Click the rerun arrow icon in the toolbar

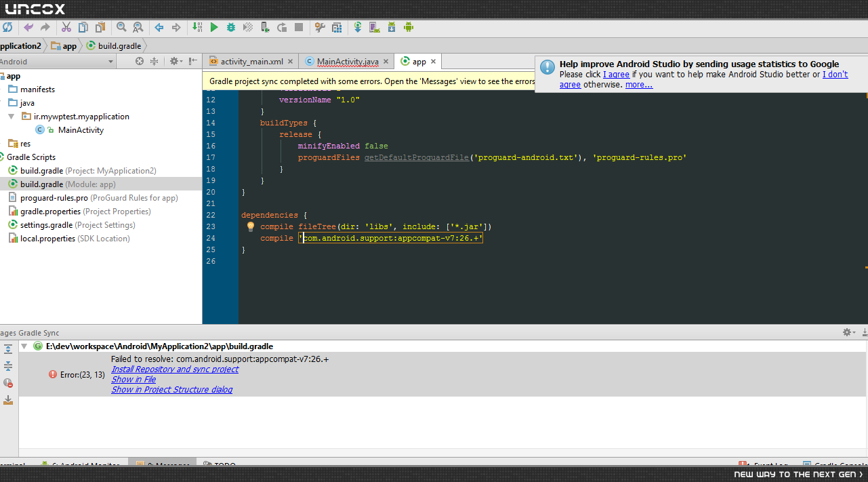[282, 28]
